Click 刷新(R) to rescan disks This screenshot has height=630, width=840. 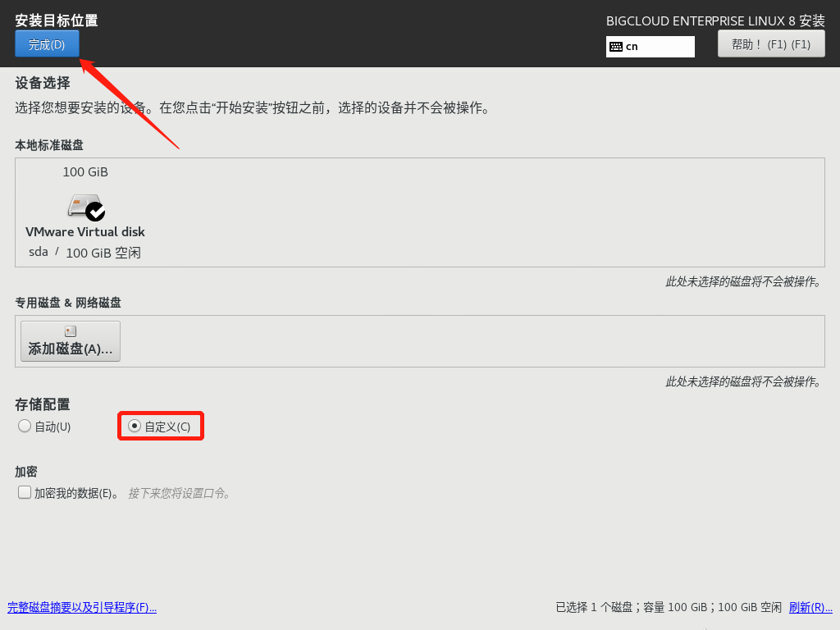(x=810, y=607)
